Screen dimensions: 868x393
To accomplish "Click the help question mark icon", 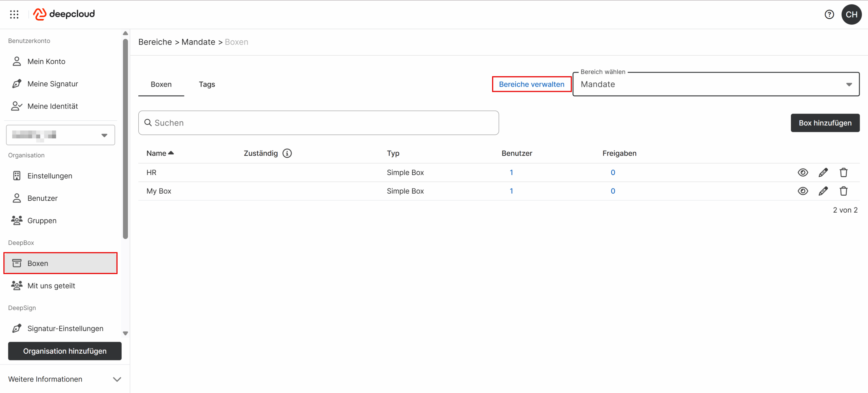I will (829, 14).
